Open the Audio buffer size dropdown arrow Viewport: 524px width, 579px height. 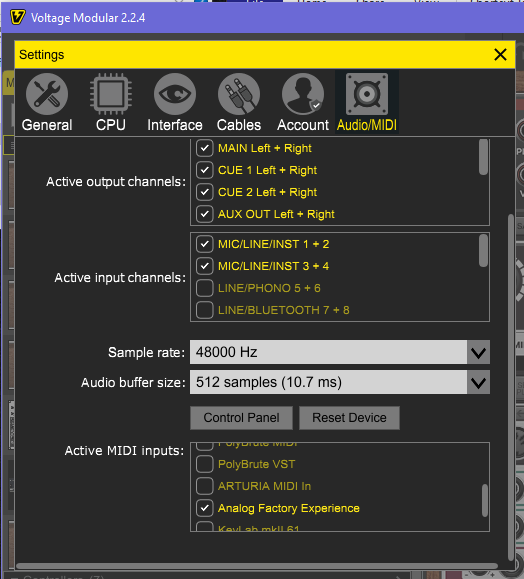click(479, 382)
